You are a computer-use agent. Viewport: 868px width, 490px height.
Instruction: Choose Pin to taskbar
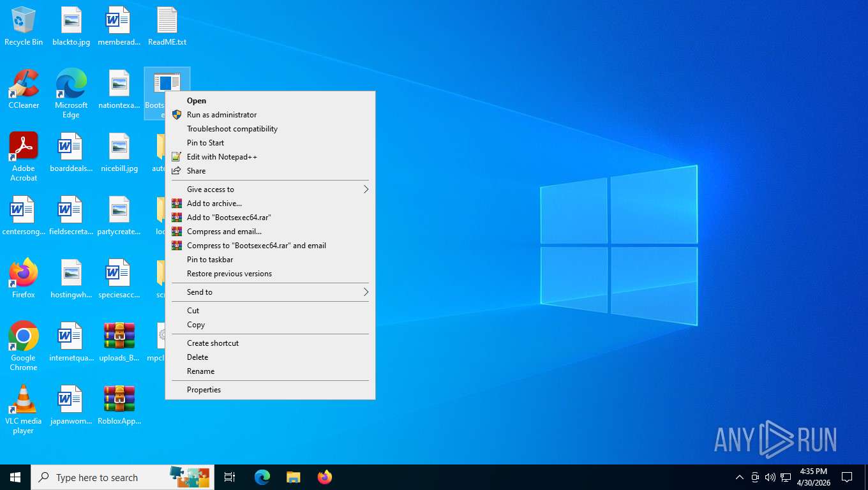tap(271, 260)
